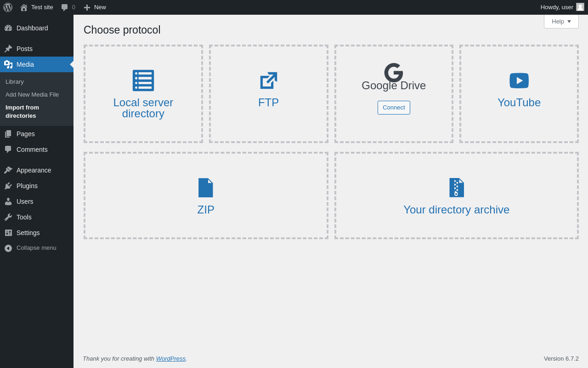Screen dimensions: 588x368
Task: Click the Local server directory list icon
Action: (x=143, y=80)
